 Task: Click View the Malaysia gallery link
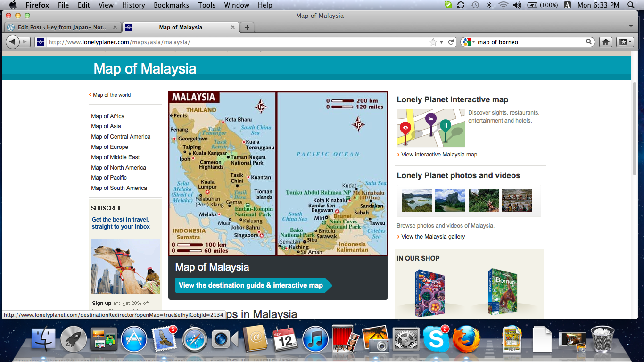(x=433, y=237)
